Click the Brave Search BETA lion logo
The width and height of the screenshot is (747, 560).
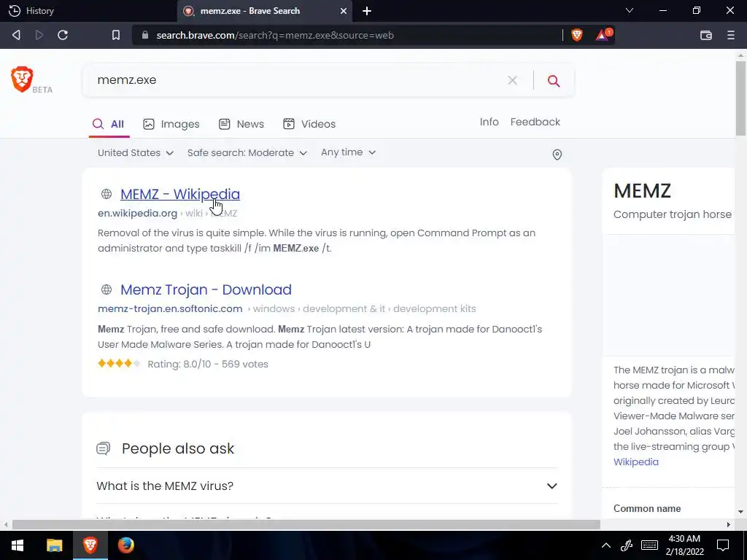click(22, 79)
